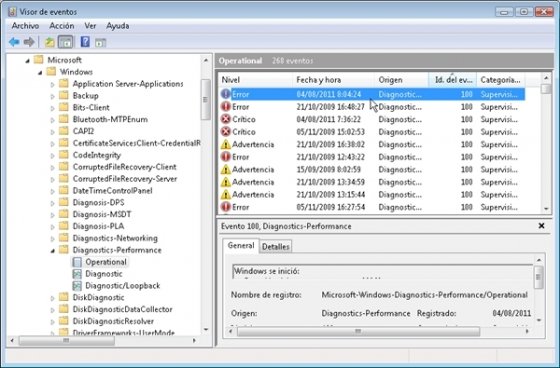
Task: Expand the DiskDiagnostic node
Action: (x=52, y=298)
